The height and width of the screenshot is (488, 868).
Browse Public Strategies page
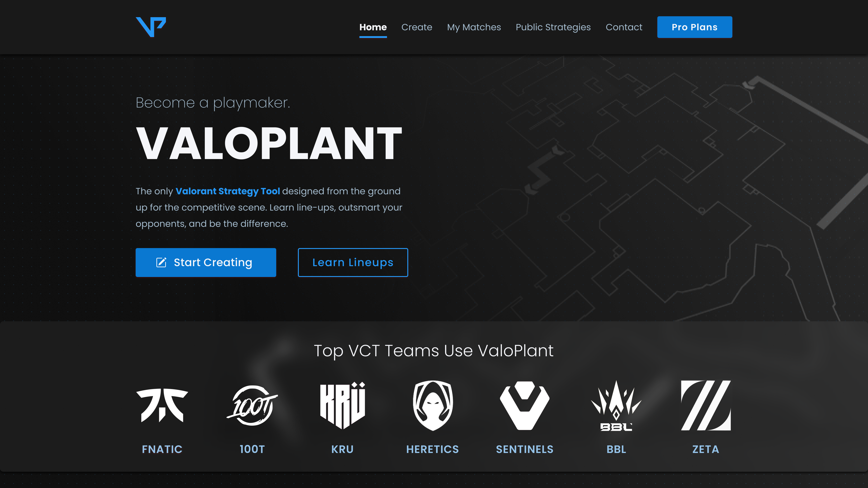[553, 27]
